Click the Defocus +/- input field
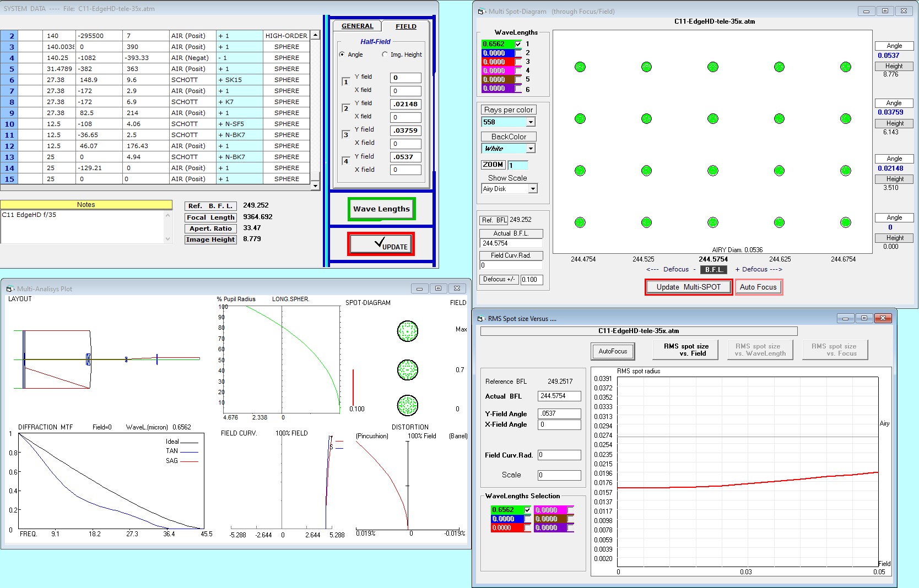Screen dimensions: 919x588 pos(531,280)
